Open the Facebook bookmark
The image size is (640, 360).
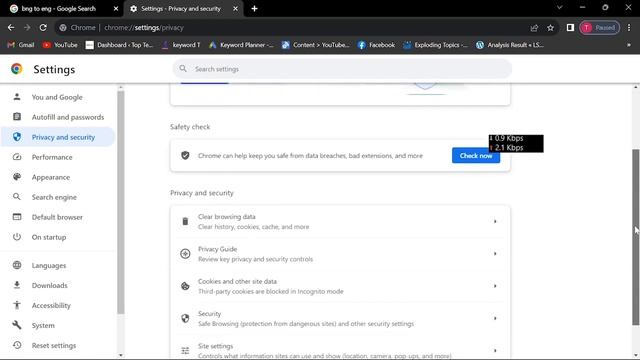coord(376,45)
